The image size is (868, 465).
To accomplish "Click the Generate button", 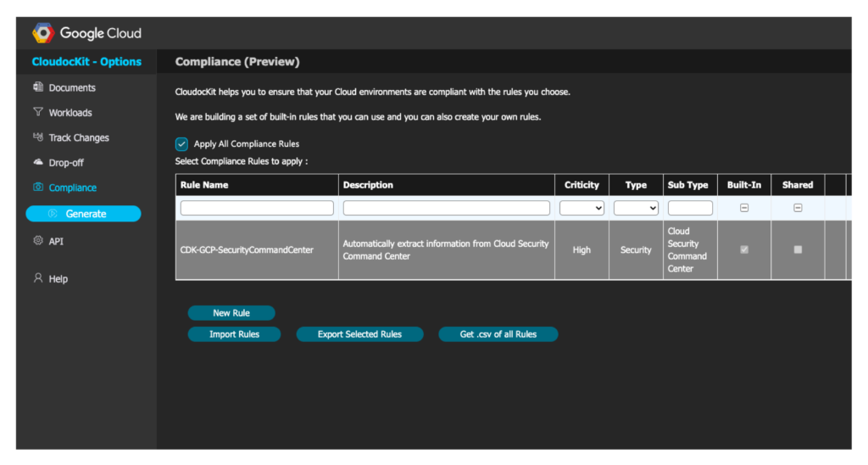I will [84, 213].
